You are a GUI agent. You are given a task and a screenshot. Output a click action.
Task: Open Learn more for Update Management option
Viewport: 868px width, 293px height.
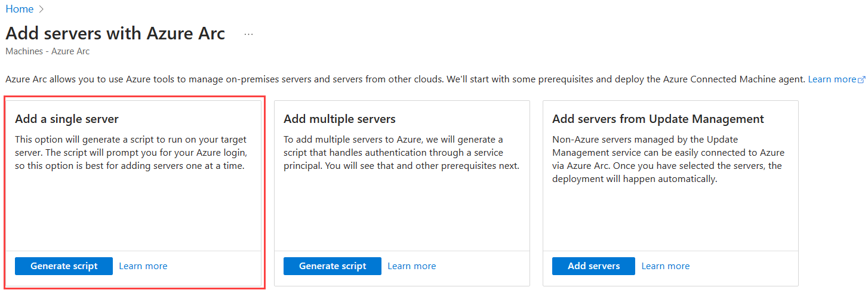pyautogui.click(x=666, y=266)
